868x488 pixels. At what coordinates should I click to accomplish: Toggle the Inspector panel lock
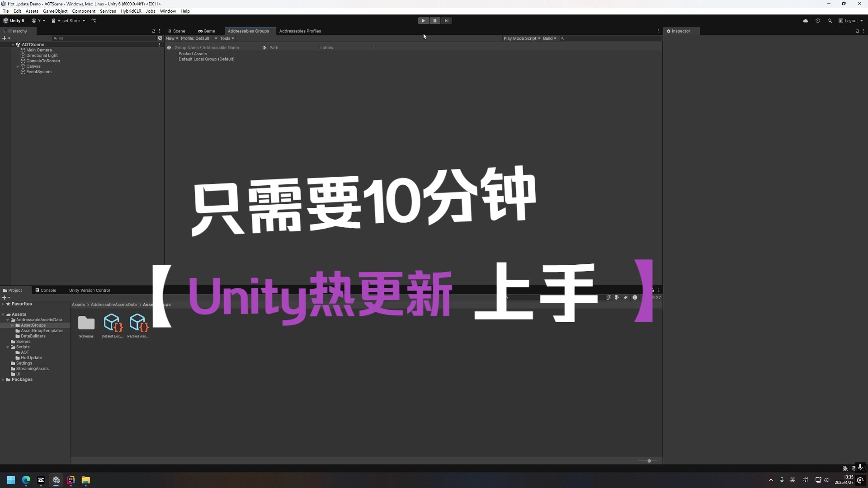(857, 31)
